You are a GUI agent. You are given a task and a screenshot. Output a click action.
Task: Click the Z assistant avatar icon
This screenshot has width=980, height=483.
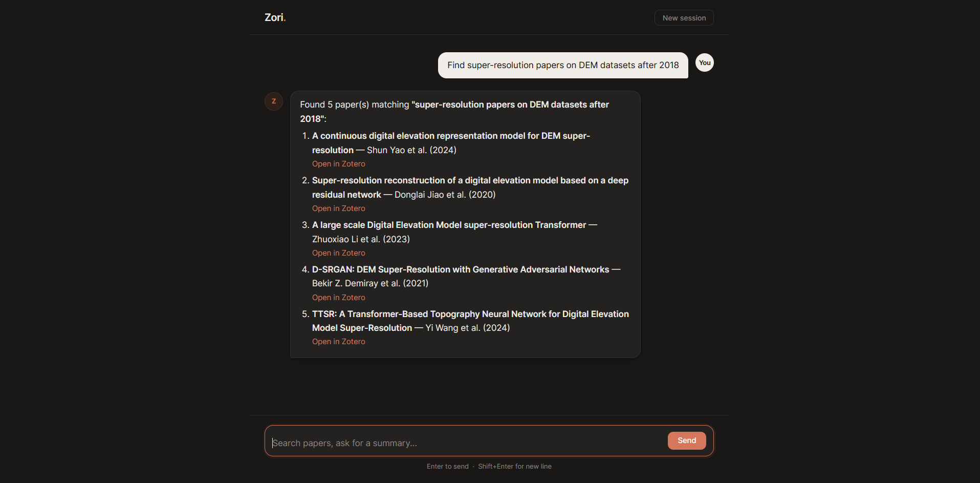274,101
